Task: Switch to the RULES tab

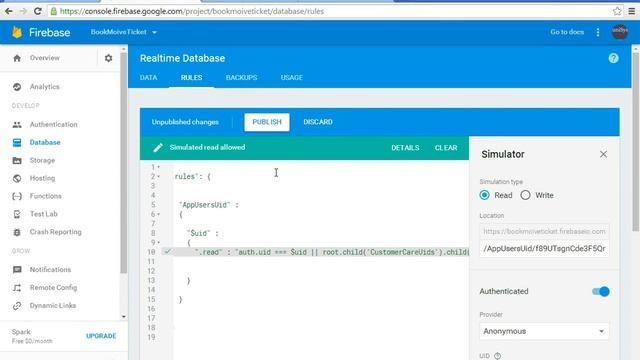Action: click(x=191, y=78)
